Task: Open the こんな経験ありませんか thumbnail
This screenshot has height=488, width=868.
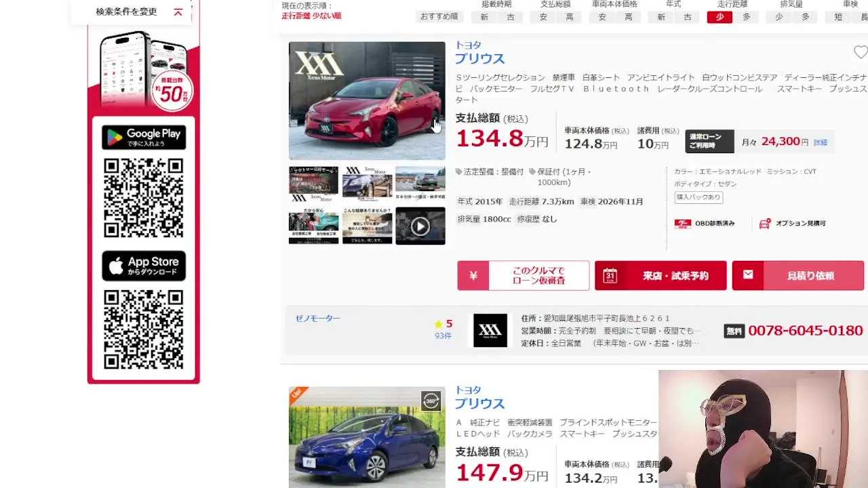Action: (x=367, y=226)
